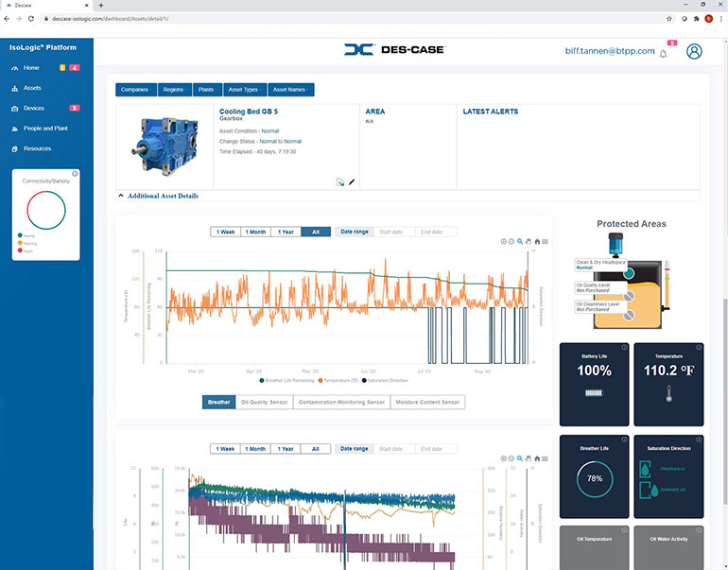Click Date range button on second chart
The width and height of the screenshot is (728, 570).
[355, 449]
